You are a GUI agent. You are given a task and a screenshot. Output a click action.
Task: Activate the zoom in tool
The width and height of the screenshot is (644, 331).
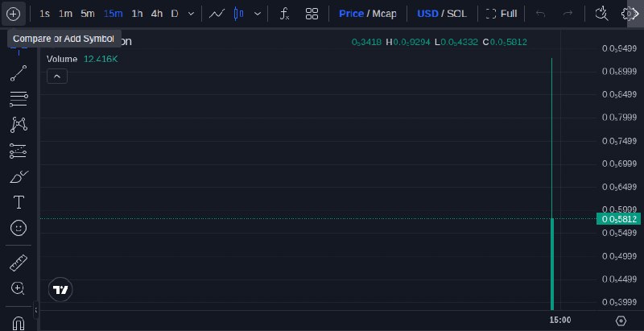18,288
